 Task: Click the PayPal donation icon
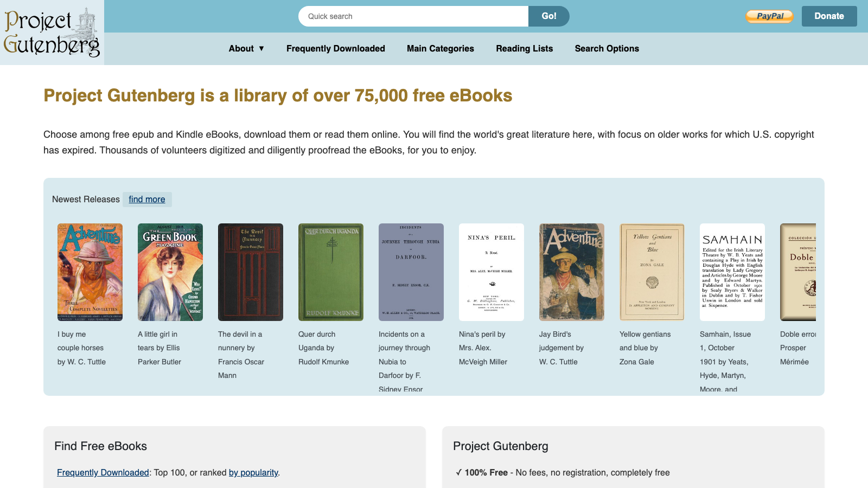769,16
